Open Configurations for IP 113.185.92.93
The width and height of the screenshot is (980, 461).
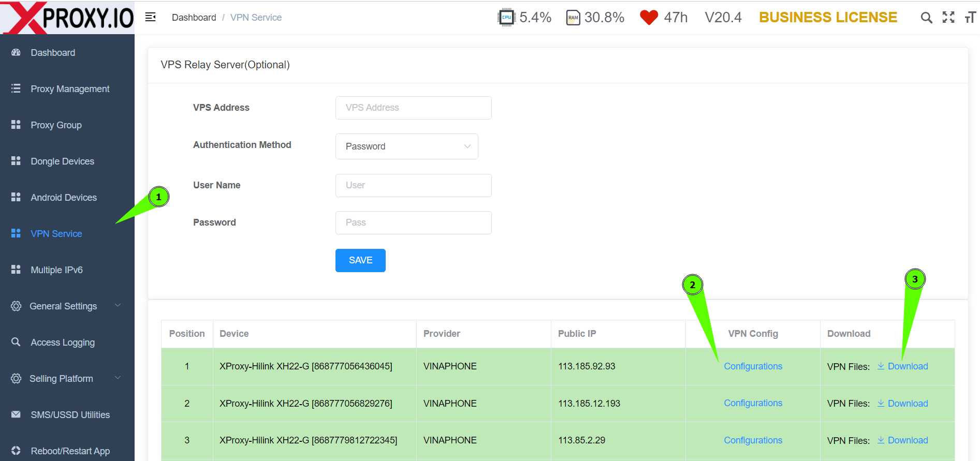pyautogui.click(x=753, y=366)
